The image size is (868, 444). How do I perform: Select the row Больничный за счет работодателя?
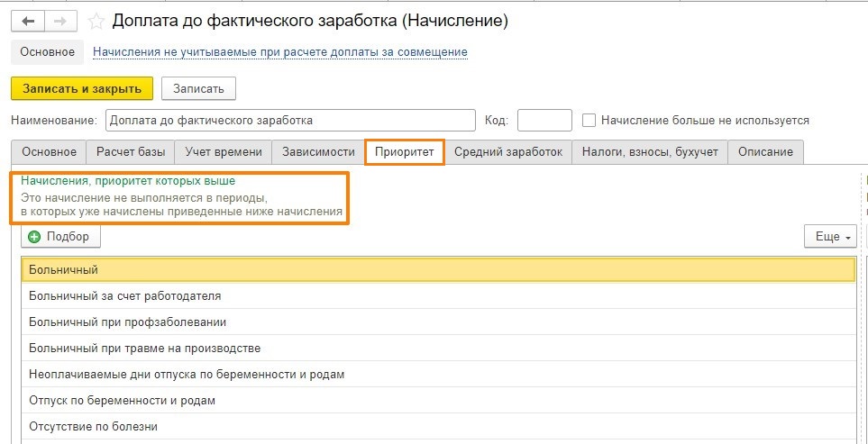[438, 295]
